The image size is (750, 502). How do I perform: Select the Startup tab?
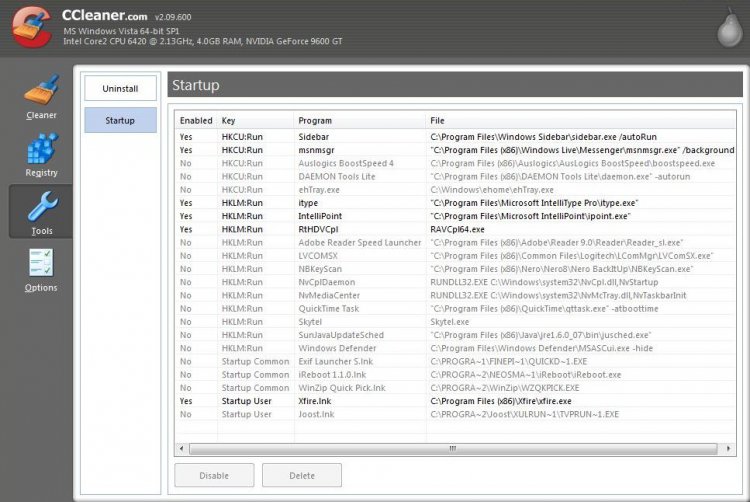point(121,120)
